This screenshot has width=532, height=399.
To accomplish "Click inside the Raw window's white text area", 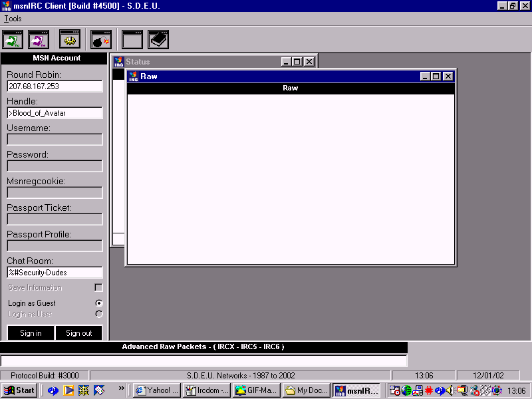I will pos(291,179).
